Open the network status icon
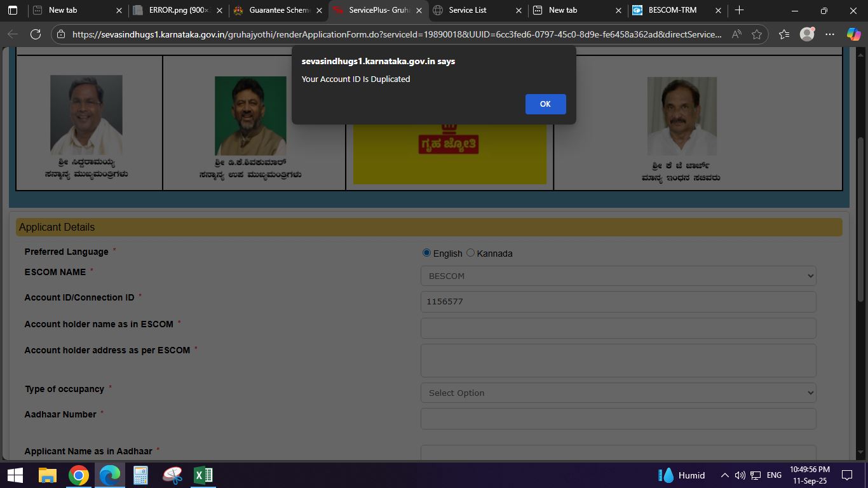Image resolution: width=868 pixels, height=488 pixels. [x=756, y=475]
